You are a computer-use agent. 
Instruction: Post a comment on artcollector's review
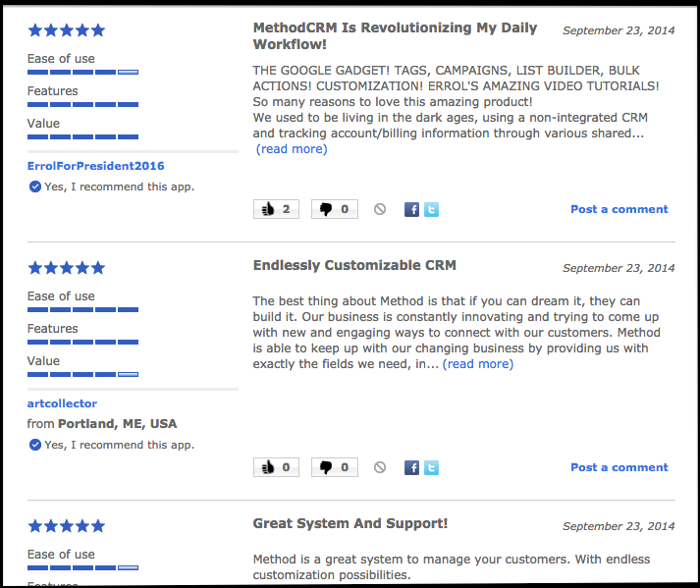point(619,467)
